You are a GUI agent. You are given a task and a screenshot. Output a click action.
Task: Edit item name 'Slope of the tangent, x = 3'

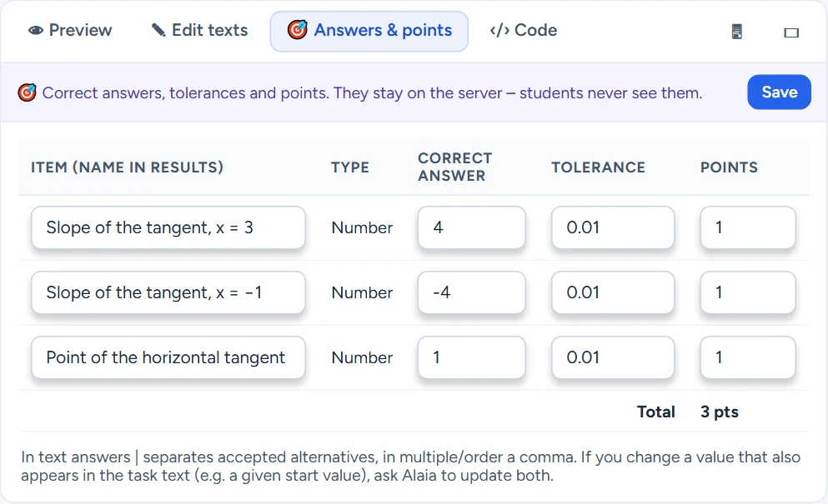tap(168, 227)
